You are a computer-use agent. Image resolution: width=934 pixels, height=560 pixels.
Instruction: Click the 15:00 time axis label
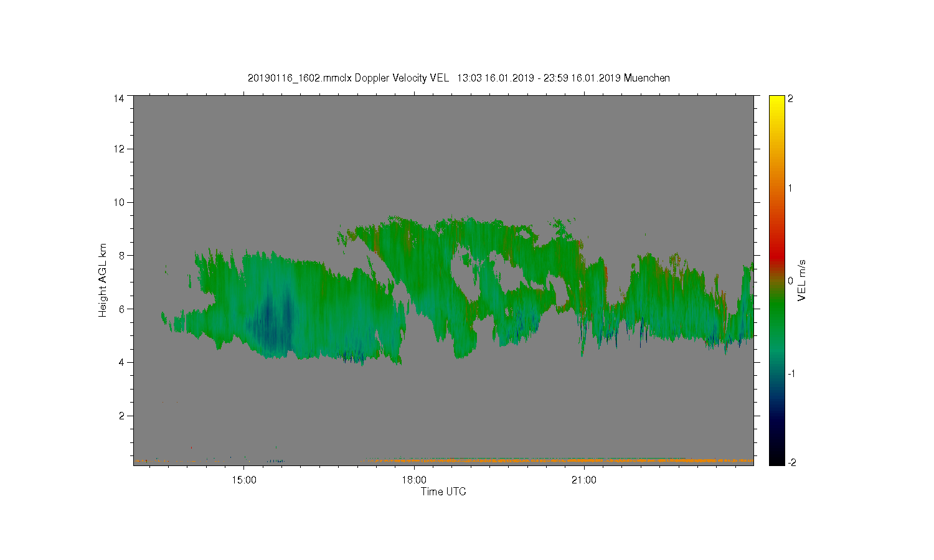coord(244,480)
